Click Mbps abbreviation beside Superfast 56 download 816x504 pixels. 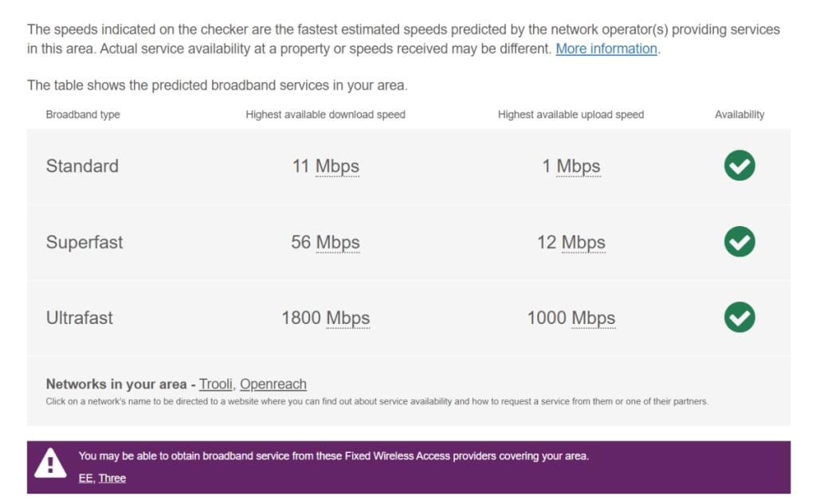coord(338,242)
